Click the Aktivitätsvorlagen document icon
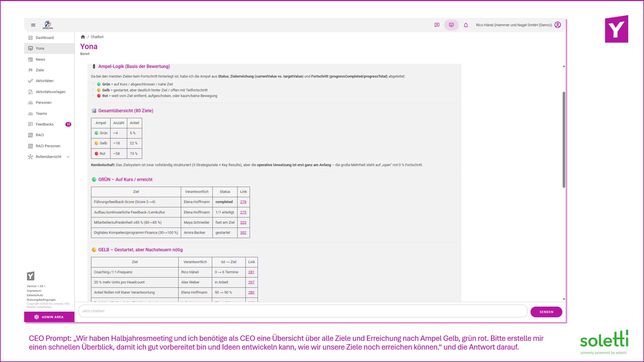 click(31, 92)
